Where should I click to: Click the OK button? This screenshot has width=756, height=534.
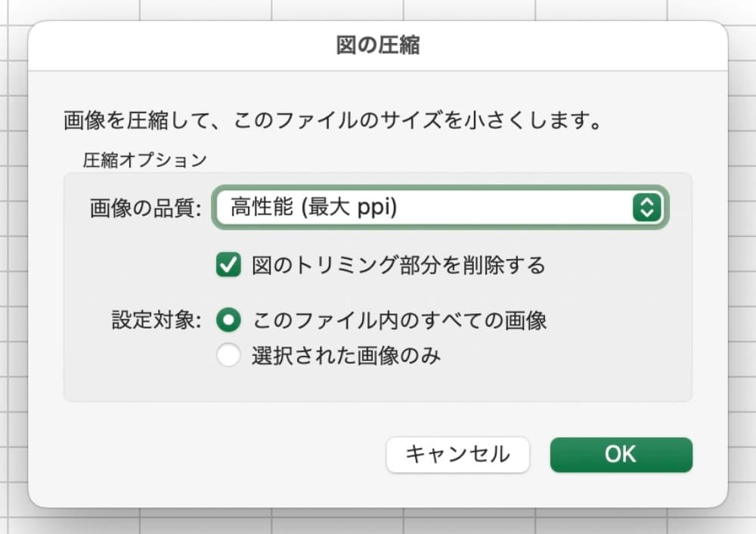(621, 454)
